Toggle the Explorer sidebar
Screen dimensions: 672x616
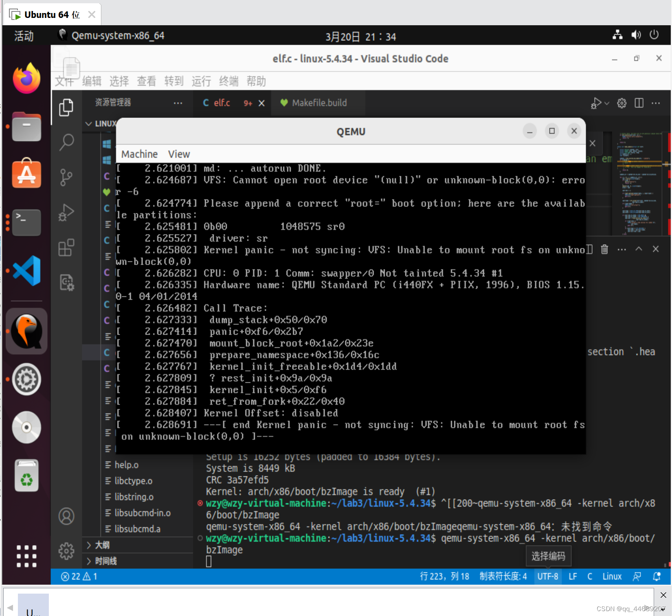tap(66, 107)
